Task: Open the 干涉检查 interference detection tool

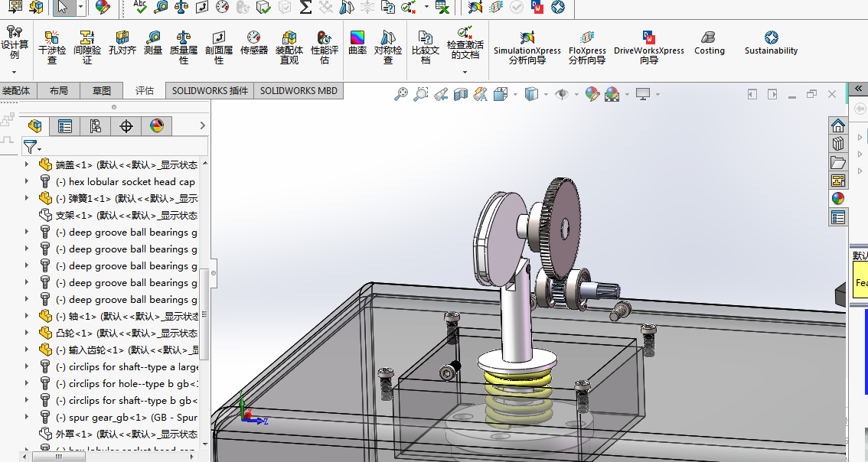Action: 51,47
